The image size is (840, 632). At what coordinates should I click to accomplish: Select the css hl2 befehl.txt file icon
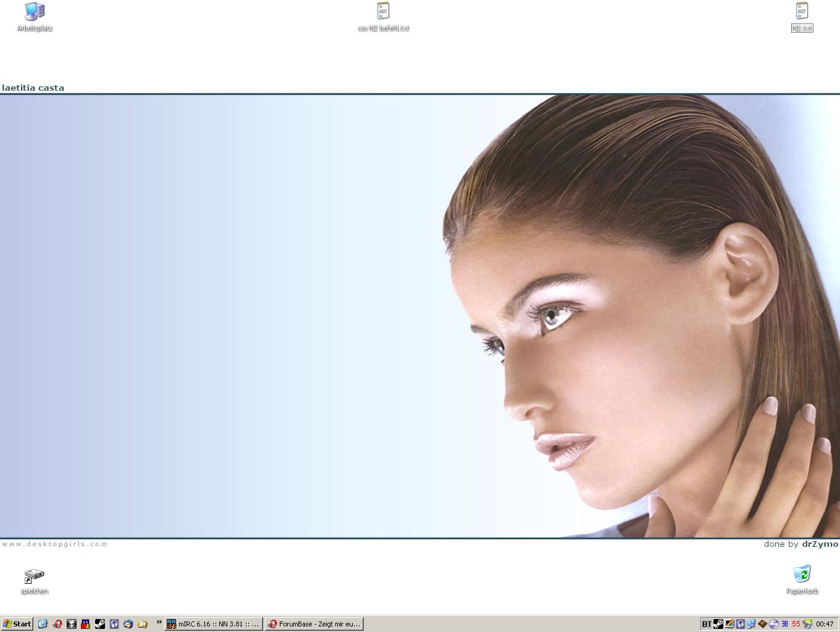coord(383,17)
